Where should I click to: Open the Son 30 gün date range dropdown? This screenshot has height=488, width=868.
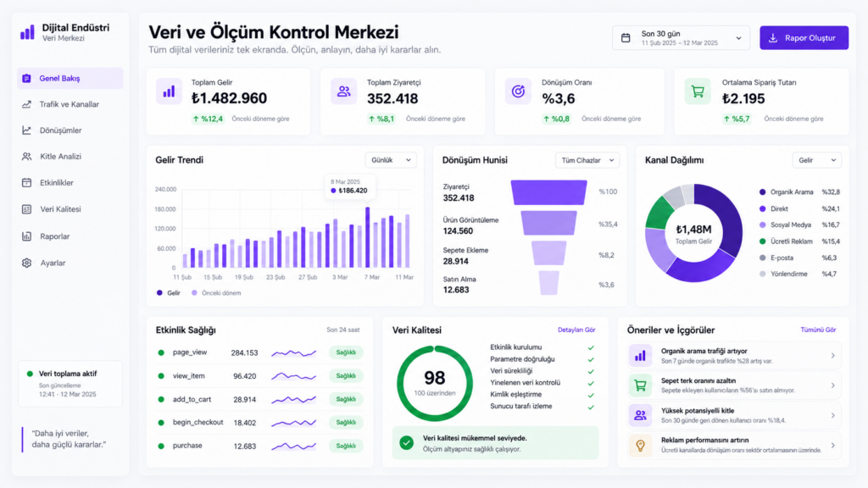pos(681,38)
